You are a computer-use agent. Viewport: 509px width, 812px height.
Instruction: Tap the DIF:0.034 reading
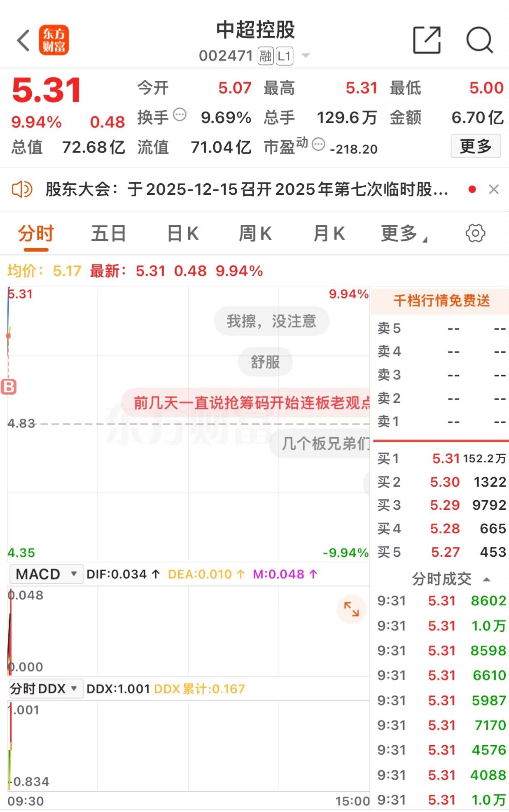pyautogui.click(x=123, y=574)
